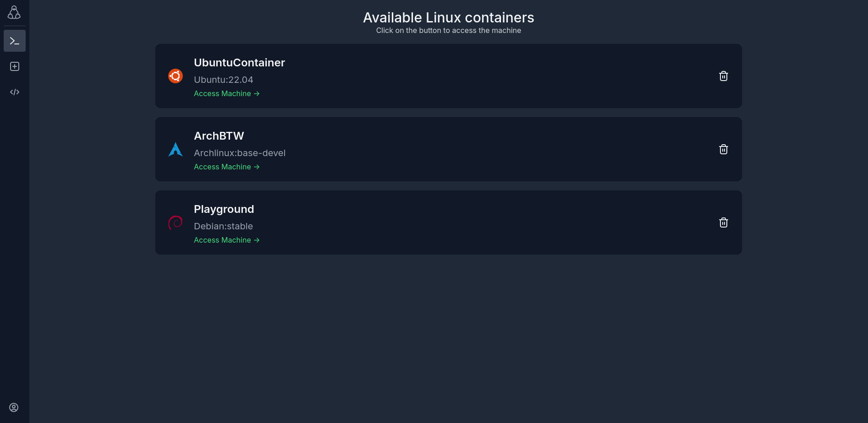The height and width of the screenshot is (423, 868).
Task: Click the Debian swirl logo on Playground card
Action: tap(175, 222)
